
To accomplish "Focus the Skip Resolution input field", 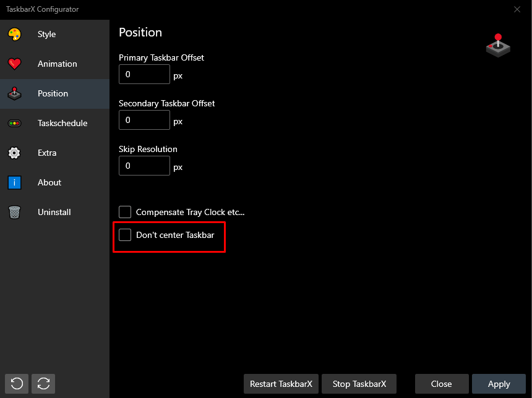I will (x=144, y=166).
